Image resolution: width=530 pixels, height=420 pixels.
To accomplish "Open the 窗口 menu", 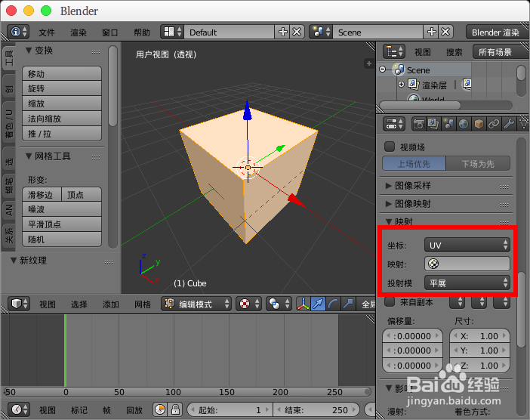I will [110, 32].
